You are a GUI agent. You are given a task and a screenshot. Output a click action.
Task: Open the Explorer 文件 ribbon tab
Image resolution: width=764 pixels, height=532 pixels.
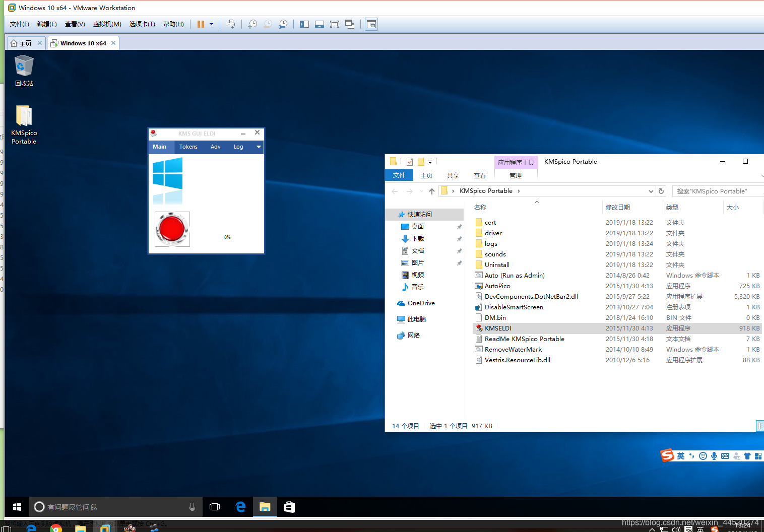click(x=399, y=175)
